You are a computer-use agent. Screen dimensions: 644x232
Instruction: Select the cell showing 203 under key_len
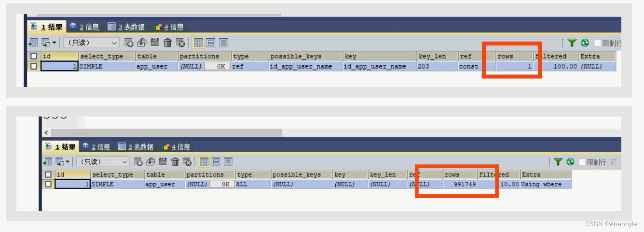click(437, 66)
